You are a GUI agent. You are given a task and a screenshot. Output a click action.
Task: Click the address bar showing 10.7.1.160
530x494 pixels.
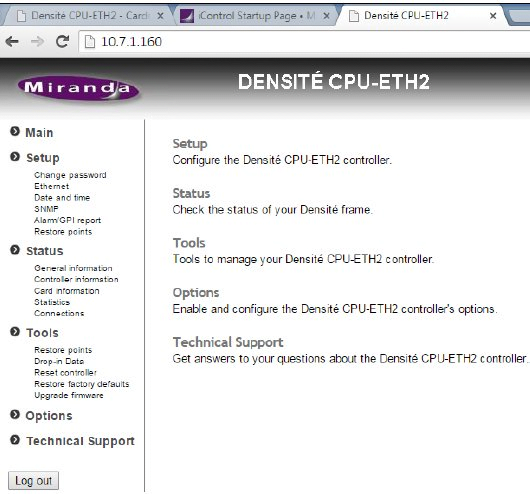coord(304,42)
